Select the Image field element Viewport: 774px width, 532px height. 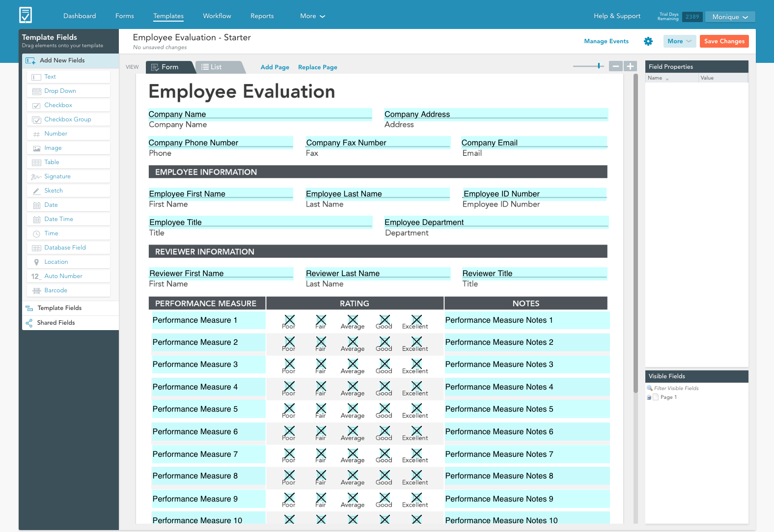[68, 148]
